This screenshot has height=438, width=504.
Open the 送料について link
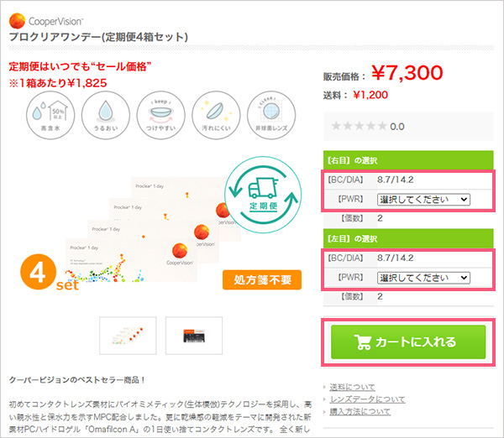tap(352, 388)
